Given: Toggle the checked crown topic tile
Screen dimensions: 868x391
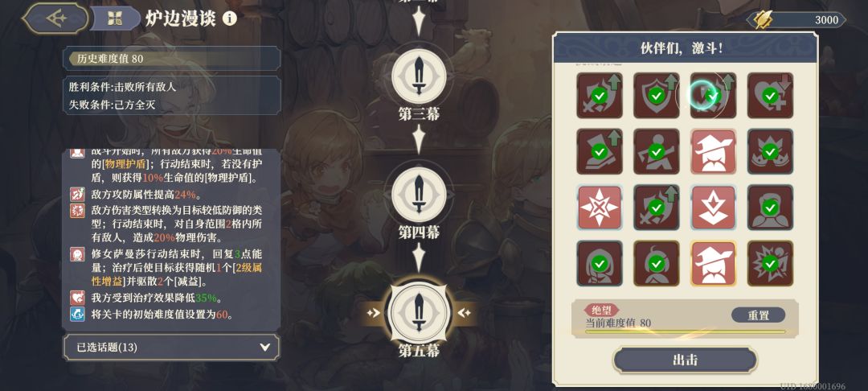Looking at the screenshot, I should coord(770,151).
